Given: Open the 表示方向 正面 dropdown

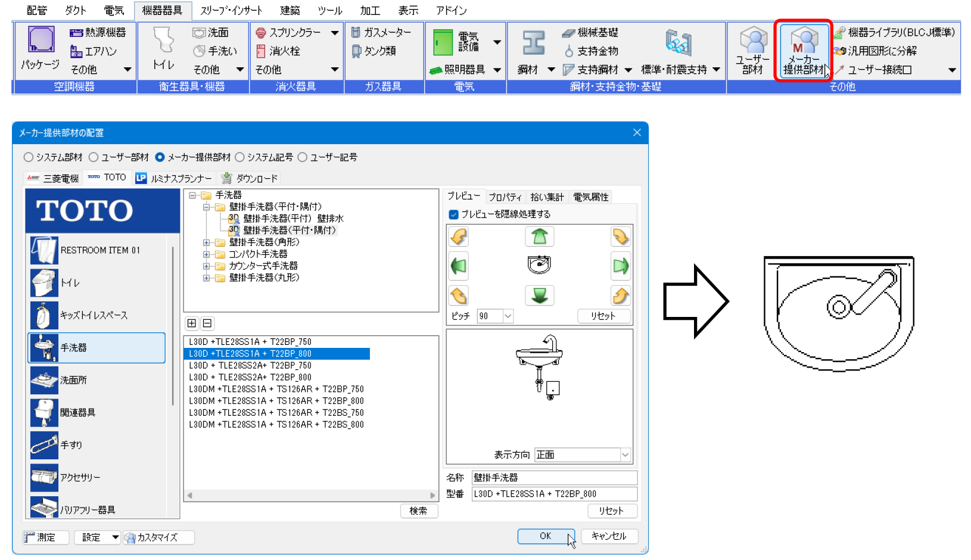Looking at the screenshot, I should click(x=625, y=455).
